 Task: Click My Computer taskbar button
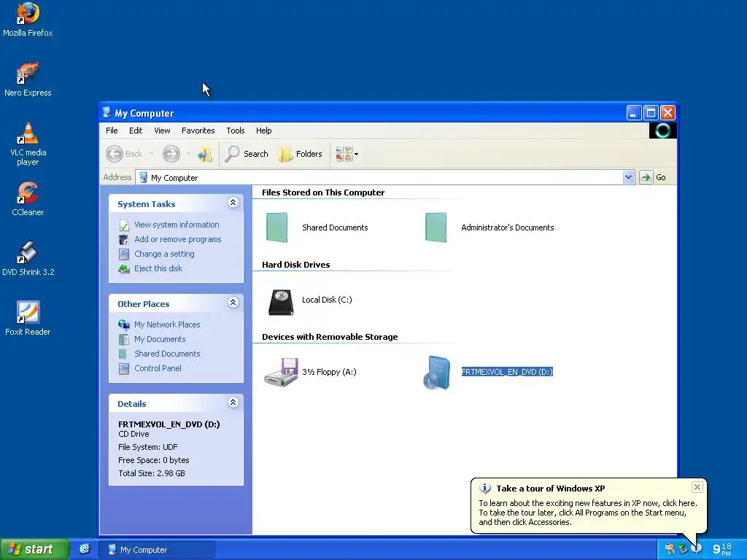click(157, 550)
